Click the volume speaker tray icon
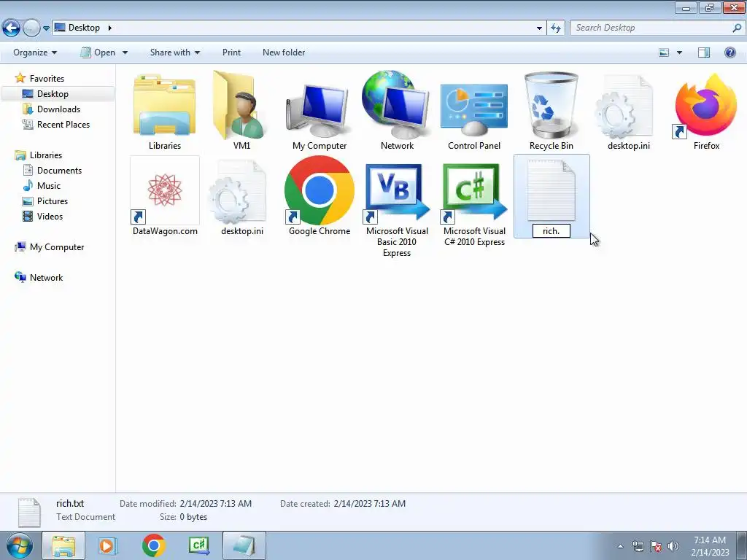Viewport: 747px width, 560px height. pos(673,546)
